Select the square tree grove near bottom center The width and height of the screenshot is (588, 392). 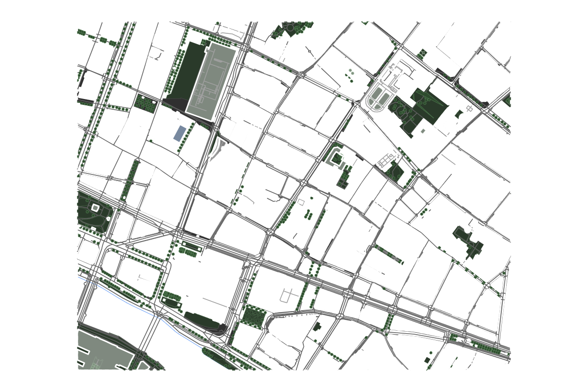click(x=254, y=316)
